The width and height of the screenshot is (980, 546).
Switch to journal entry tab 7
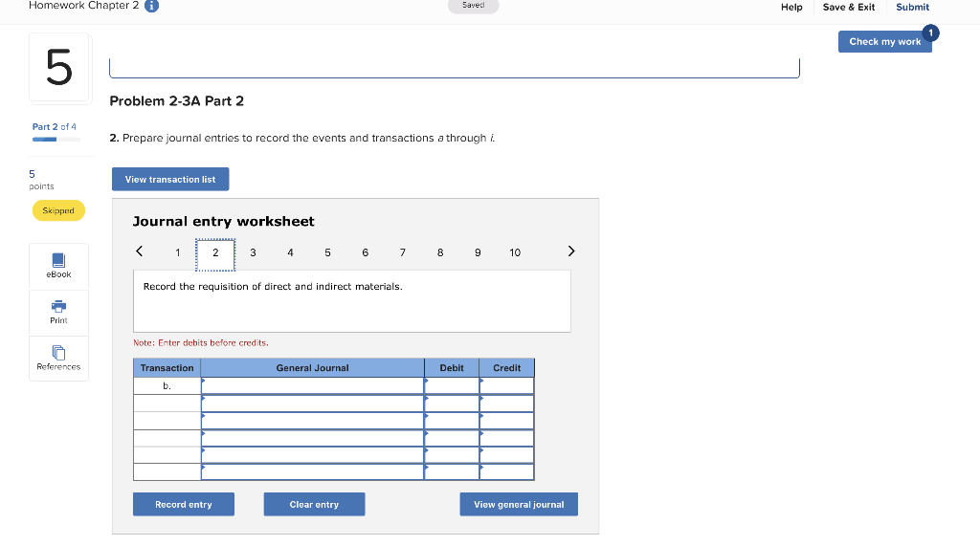tap(403, 252)
